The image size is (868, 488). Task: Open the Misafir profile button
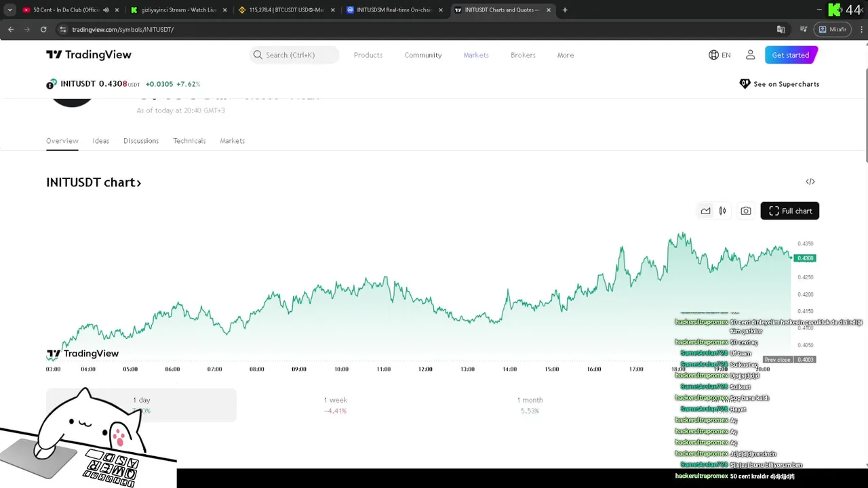833,30
